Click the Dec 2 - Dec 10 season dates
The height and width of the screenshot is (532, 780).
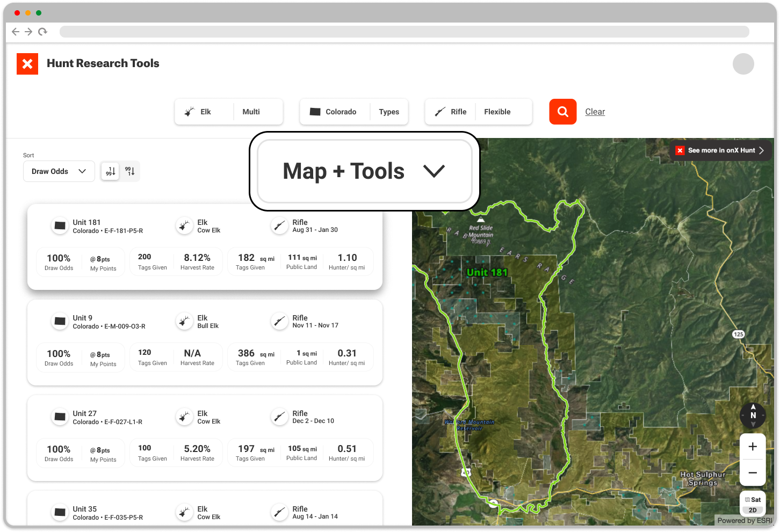pos(313,421)
